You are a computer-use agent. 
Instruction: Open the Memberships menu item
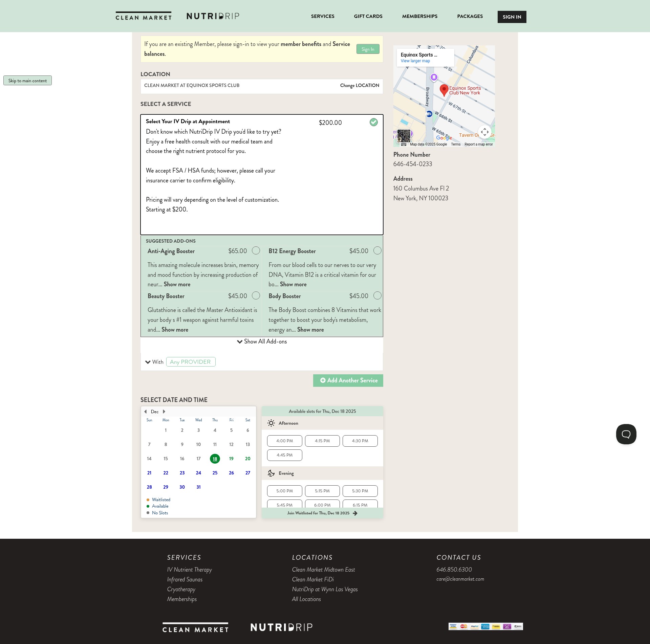pos(420,16)
